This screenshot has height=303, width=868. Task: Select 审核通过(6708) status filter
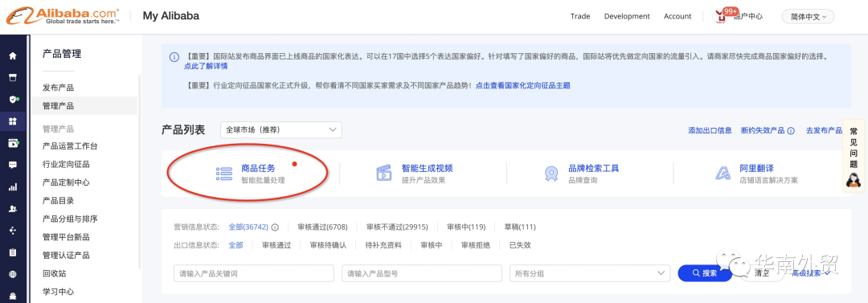point(322,227)
